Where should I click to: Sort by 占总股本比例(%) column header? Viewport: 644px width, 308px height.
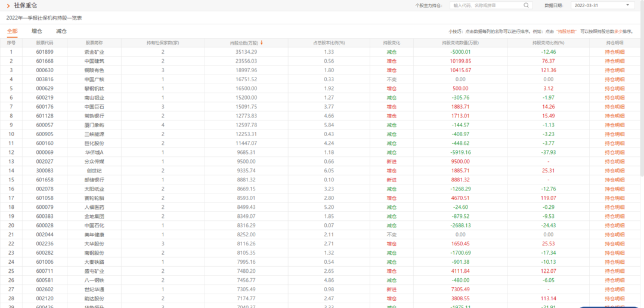tap(329, 43)
